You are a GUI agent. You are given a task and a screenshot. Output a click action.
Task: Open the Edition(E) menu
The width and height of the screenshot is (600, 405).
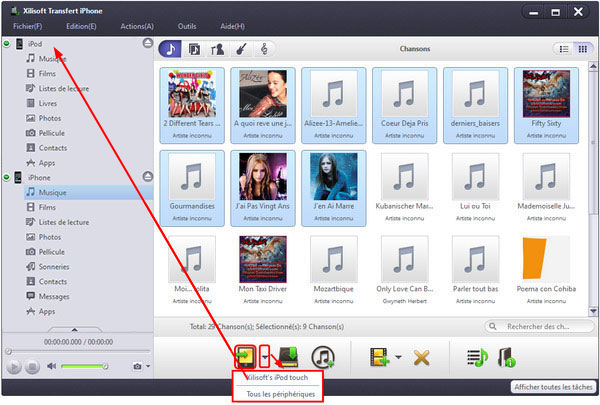(x=81, y=26)
